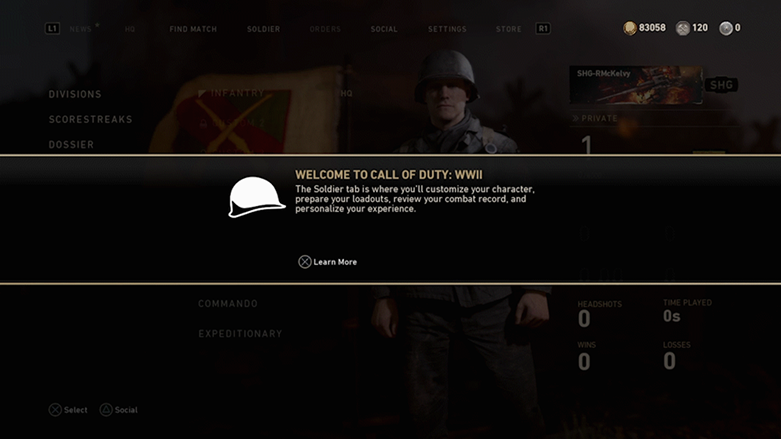Open the Find Match tab
Viewport: 781px width, 439px height.
pyautogui.click(x=193, y=29)
